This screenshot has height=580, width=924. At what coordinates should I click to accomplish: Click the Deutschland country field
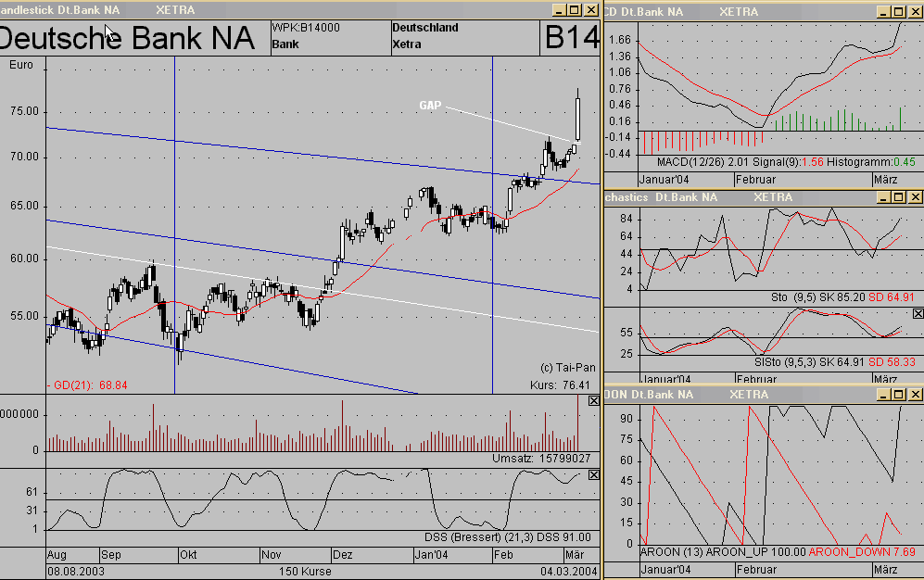(x=424, y=28)
